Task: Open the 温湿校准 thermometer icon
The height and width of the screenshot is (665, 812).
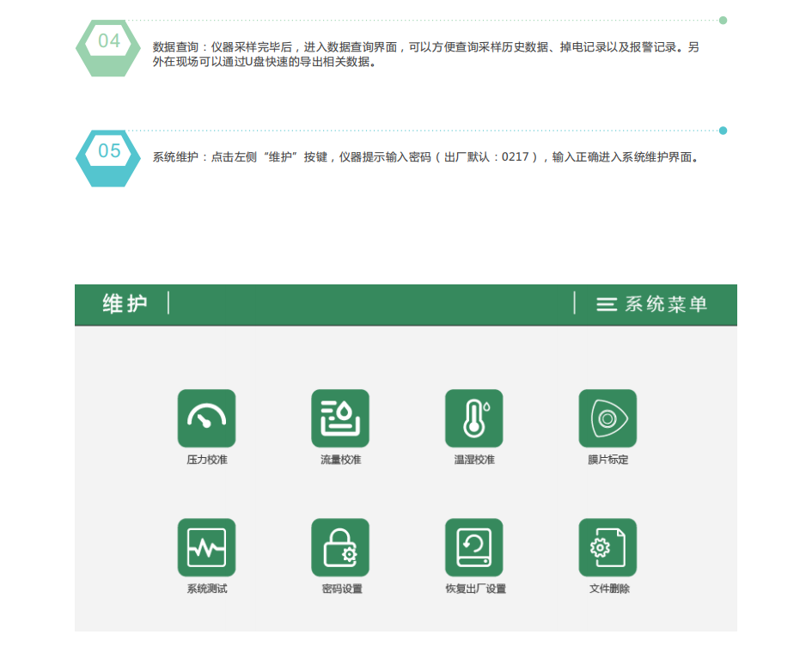Action: [x=473, y=418]
